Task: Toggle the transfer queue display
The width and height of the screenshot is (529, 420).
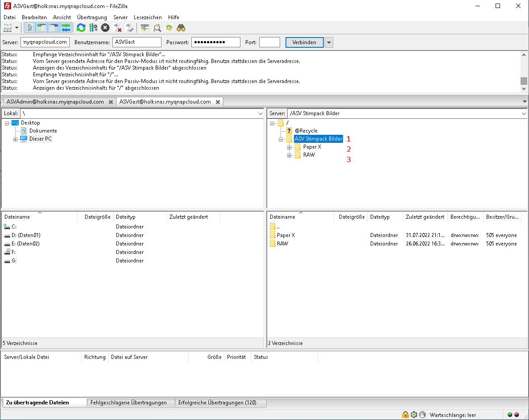Action: click(x=66, y=28)
